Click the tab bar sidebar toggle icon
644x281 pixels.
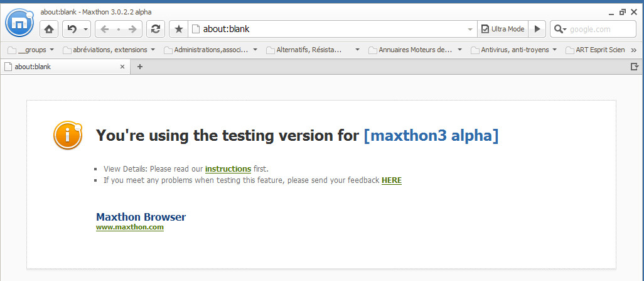click(x=635, y=67)
